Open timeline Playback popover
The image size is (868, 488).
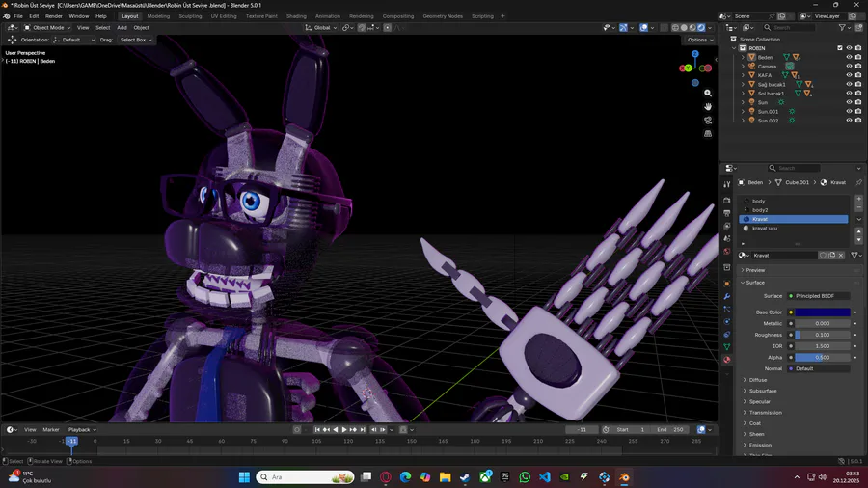pos(82,429)
